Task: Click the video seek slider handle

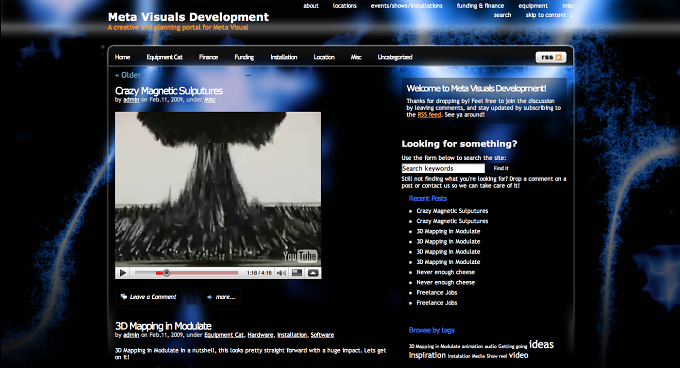Action: coord(166,273)
